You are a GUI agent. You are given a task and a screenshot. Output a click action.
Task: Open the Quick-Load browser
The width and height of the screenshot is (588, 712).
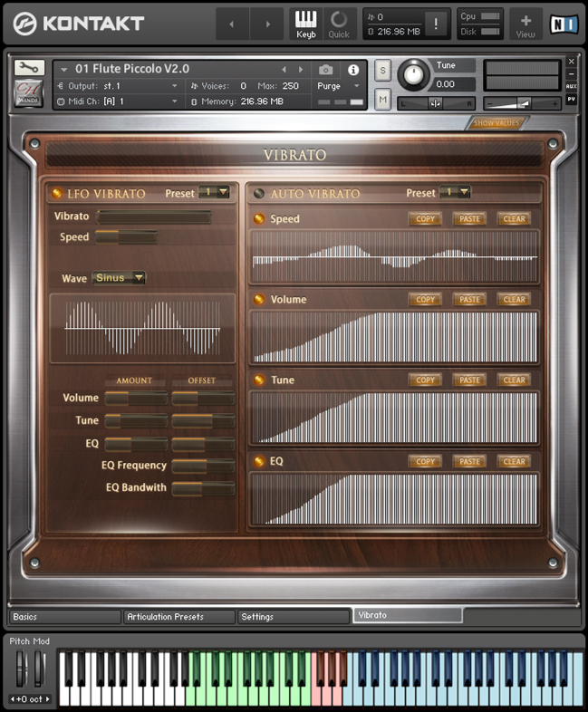click(x=339, y=24)
